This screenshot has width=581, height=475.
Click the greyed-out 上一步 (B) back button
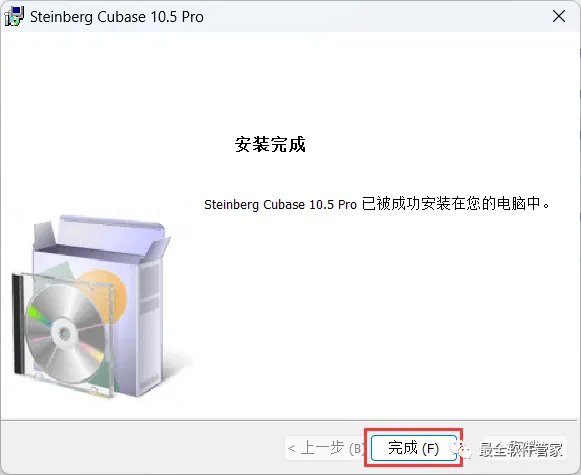[x=326, y=448]
